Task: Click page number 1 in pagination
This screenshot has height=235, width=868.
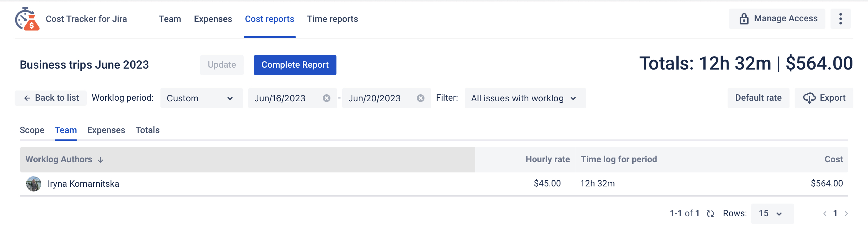Action: tap(835, 213)
